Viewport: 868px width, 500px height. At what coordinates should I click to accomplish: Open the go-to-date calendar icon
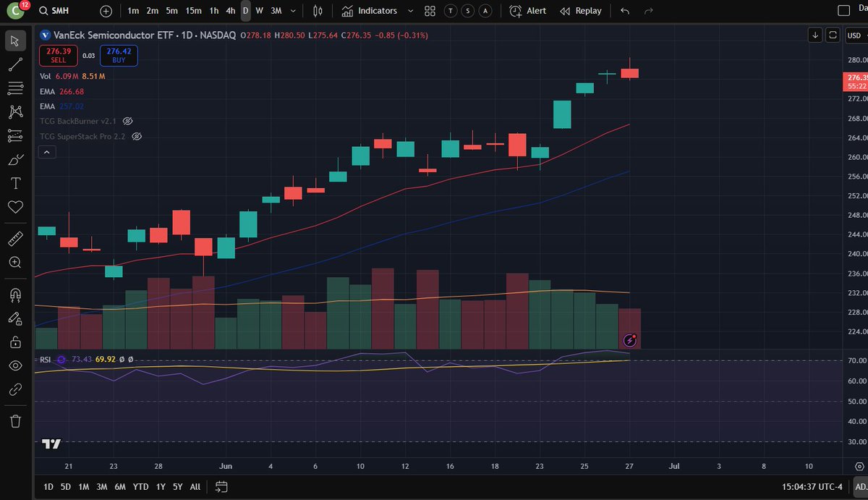pos(221,486)
